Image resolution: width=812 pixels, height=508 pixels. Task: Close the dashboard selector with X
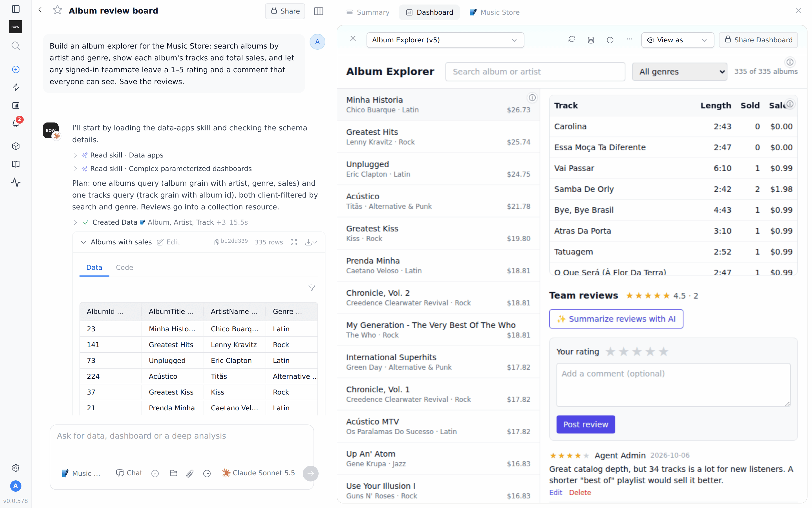(x=353, y=39)
